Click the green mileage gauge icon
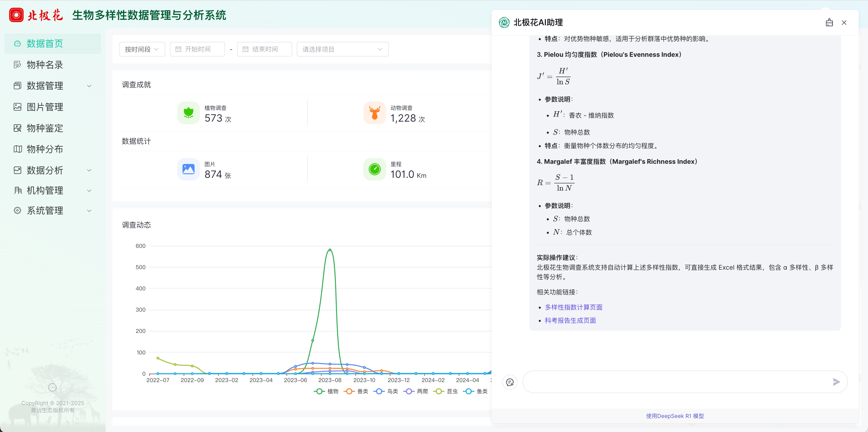This screenshot has height=432, width=868. [374, 169]
